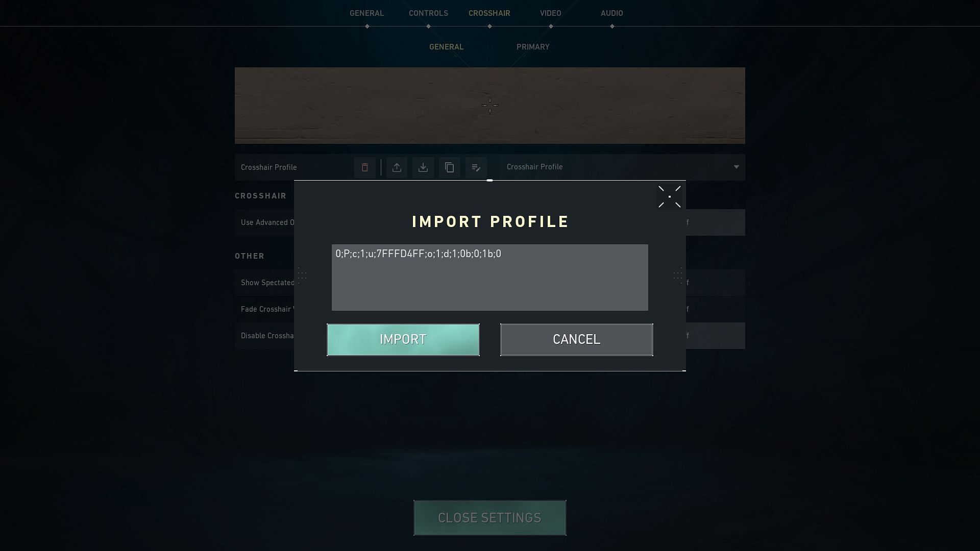Image resolution: width=980 pixels, height=551 pixels.
Task: Navigate to the CONTROLS settings tab
Action: pyautogui.click(x=428, y=13)
